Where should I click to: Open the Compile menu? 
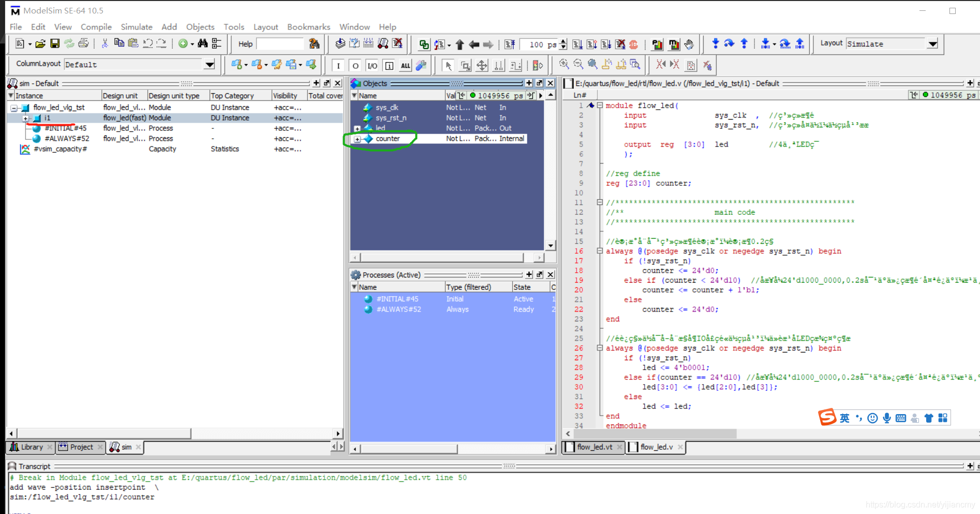96,27
